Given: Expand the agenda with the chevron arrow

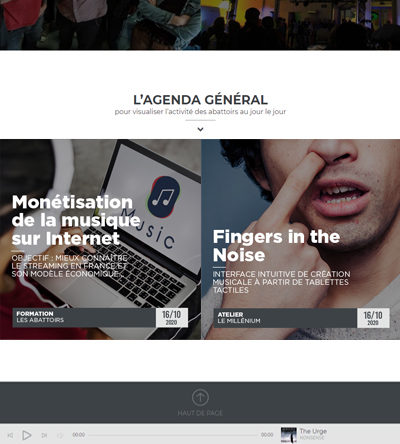Looking at the screenshot, I should pyautogui.click(x=200, y=129).
